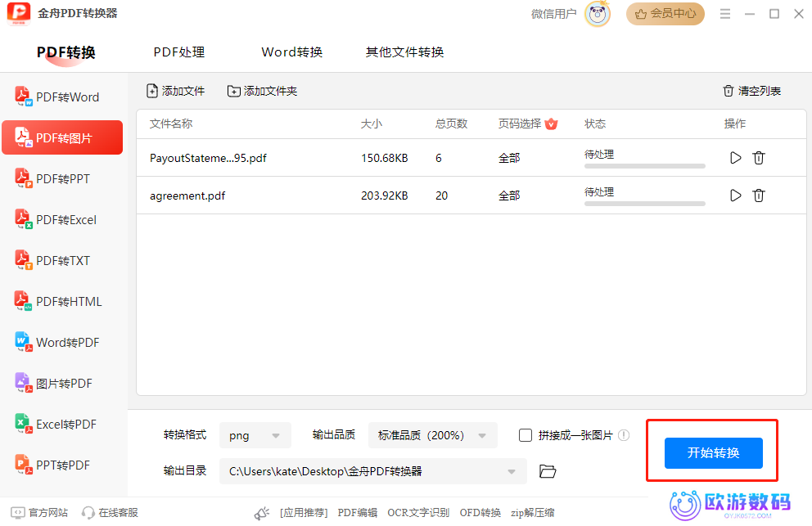The width and height of the screenshot is (812, 526).
Task: Open recommended app zip解压缩
Action: tap(532, 513)
